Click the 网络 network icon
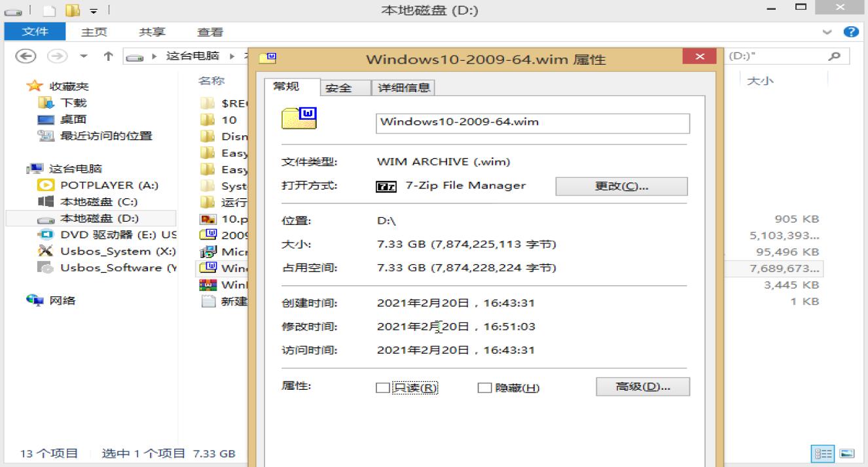The image size is (868, 467). click(x=35, y=300)
